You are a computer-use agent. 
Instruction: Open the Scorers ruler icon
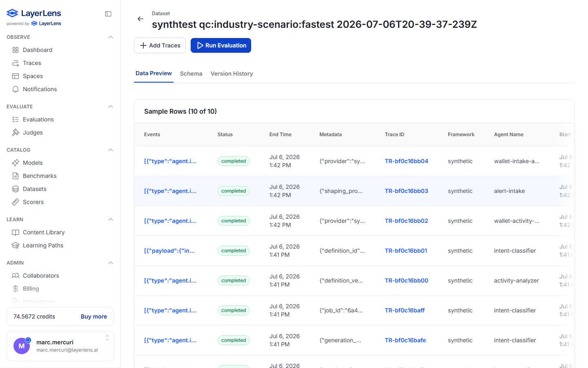16,202
